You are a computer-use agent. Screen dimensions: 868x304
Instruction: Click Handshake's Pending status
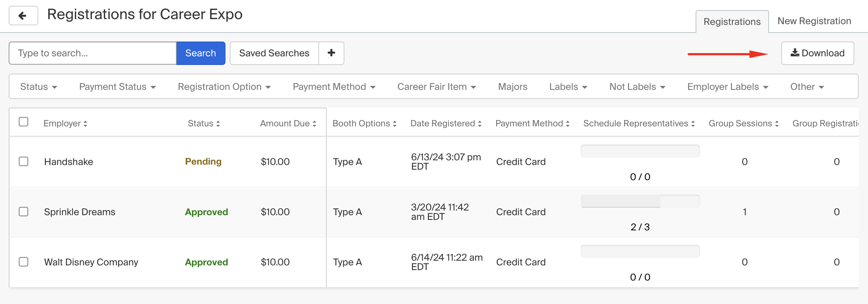203,161
